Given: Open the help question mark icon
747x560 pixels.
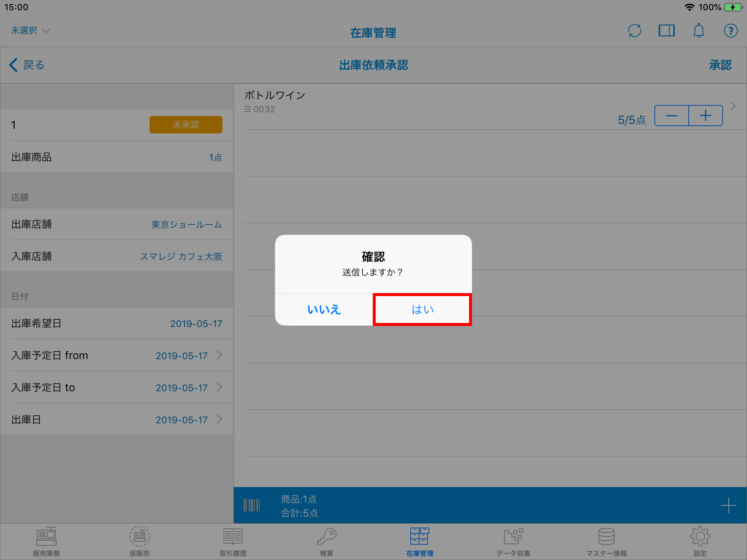Looking at the screenshot, I should (x=731, y=31).
